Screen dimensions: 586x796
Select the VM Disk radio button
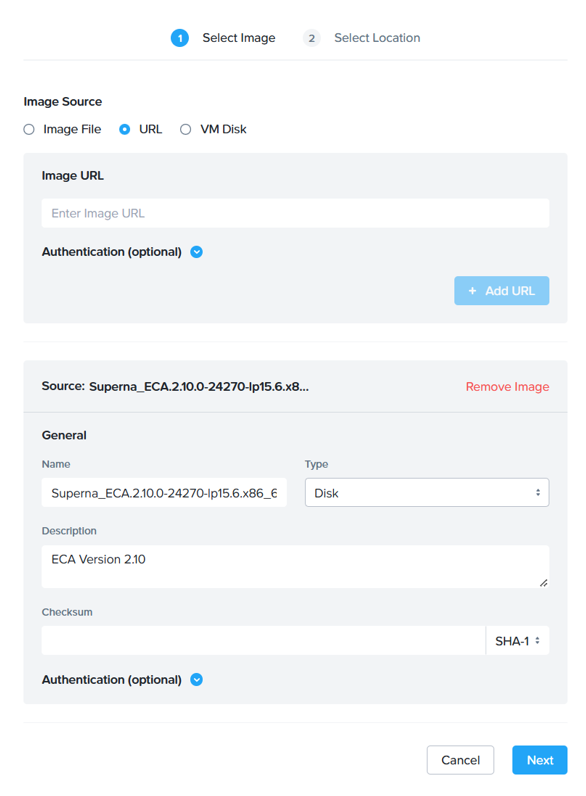186,129
